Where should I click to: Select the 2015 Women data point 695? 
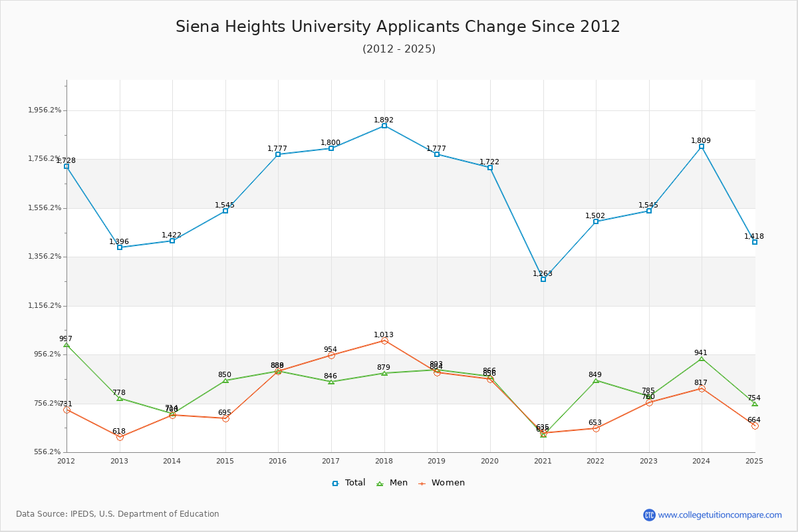click(225, 418)
